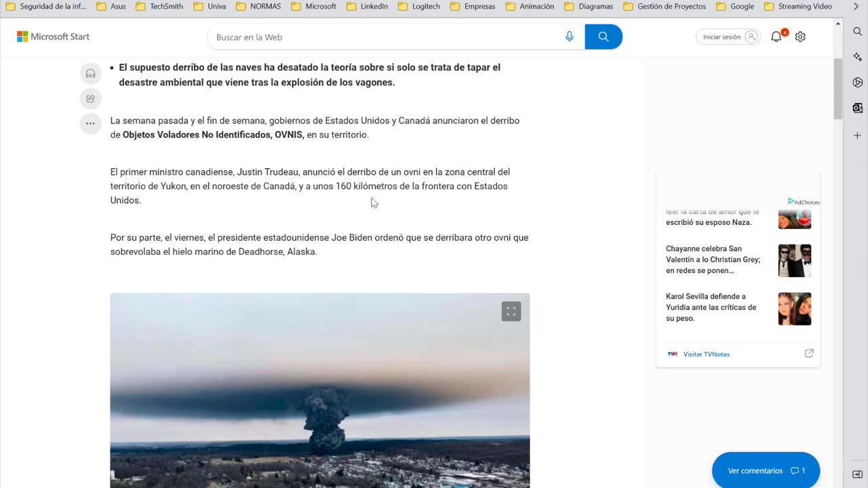868x488 pixels.
Task: Open the Logitech bookmarks folder
Action: (x=419, y=6)
